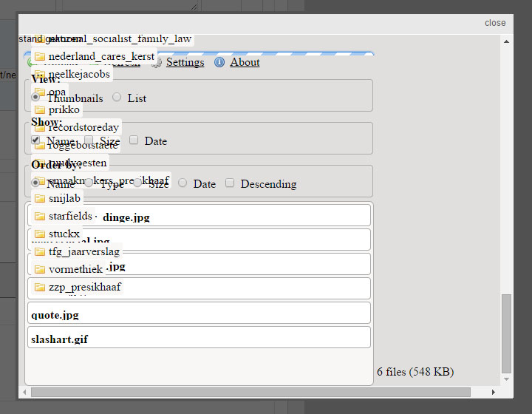This screenshot has width=532, height=414.
Task: Click the scroll left arrow
Action: pos(24,393)
